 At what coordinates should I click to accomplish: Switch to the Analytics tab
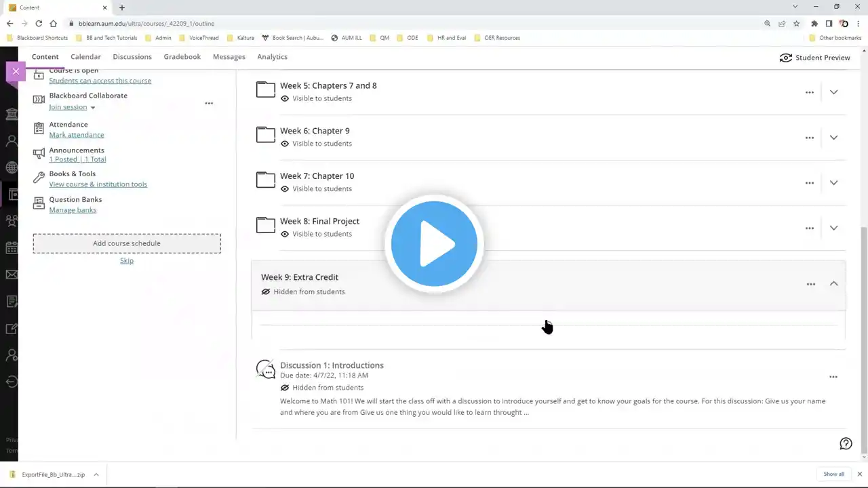point(272,57)
